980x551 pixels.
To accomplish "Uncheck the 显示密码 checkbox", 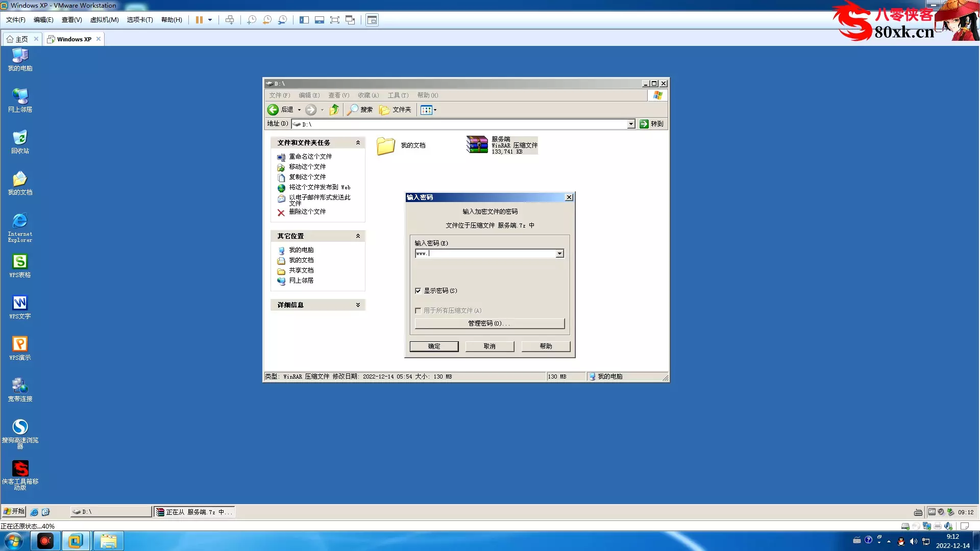I will [418, 291].
